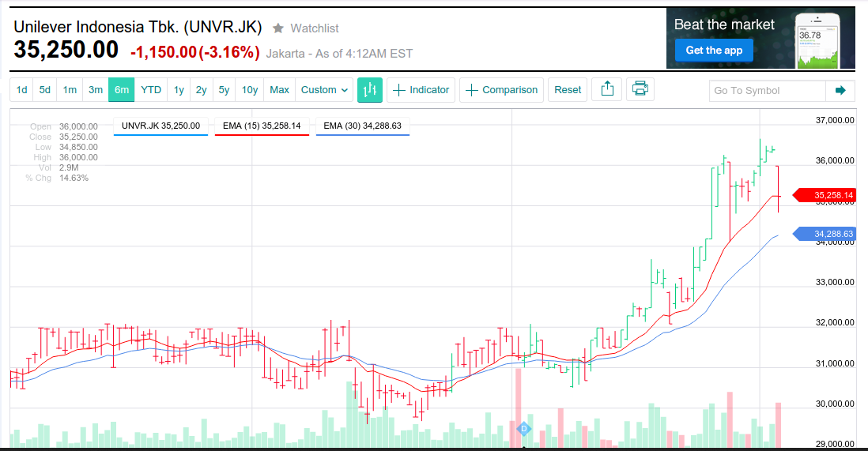The height and width of the screenshot is (451, 868).
Task: Select YTD time range
Action: point(150,89)
